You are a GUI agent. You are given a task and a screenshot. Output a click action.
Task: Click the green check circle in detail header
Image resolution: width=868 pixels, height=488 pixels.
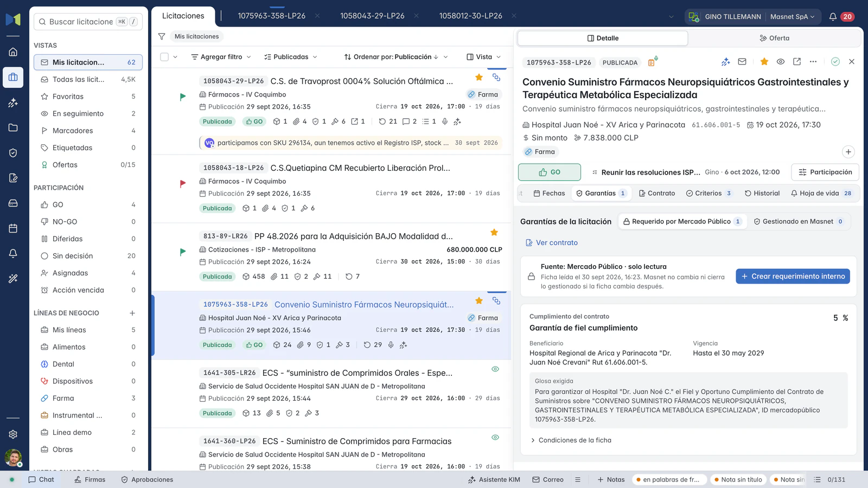[x=835, y=62]
